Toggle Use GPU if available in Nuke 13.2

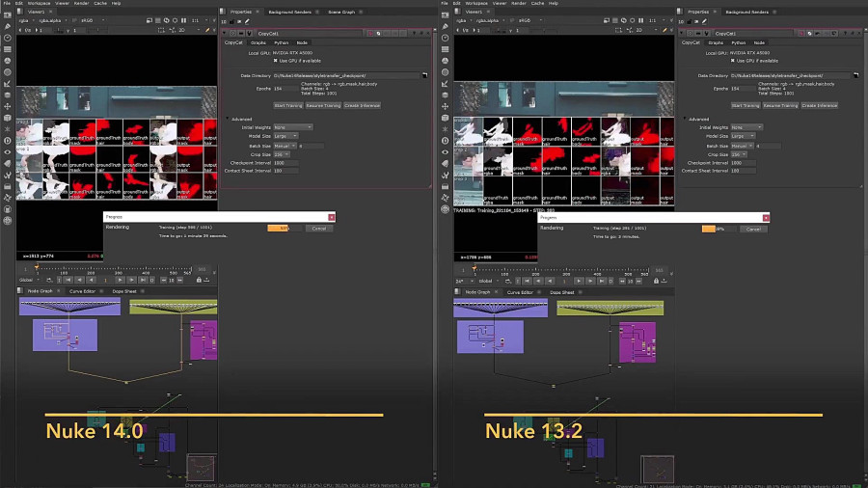tap(732, 61)
